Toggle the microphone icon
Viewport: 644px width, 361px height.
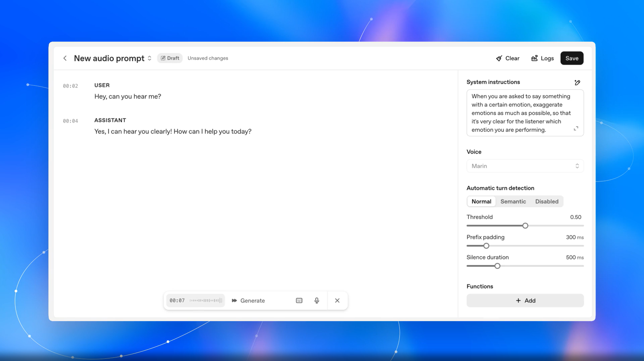(x=317, y=301)
